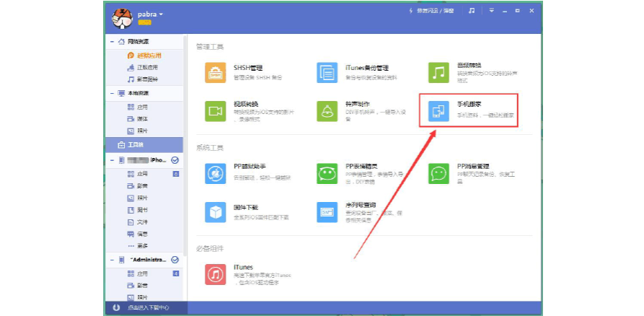
Task: Open the green bell ringtone maker tool
Action: tap(327, 111)
